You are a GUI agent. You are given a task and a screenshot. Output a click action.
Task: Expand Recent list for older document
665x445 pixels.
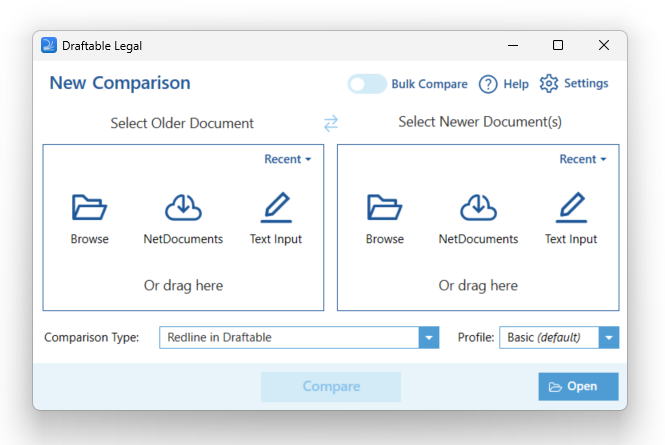[x=288, y=159]
